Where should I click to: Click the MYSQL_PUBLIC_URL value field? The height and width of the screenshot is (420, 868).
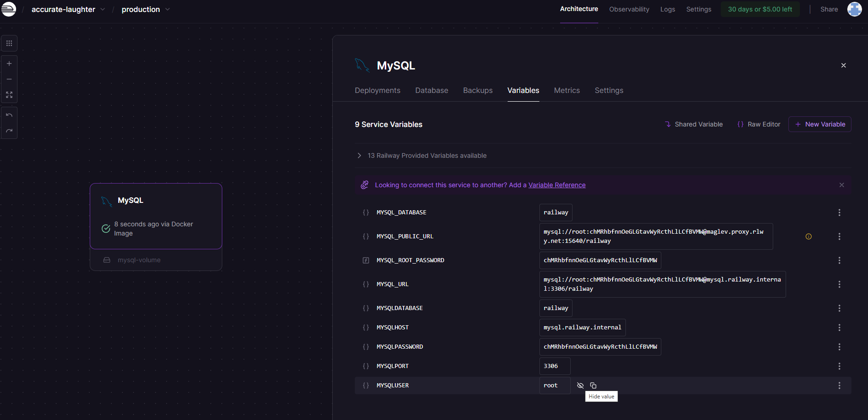click(656, 236)
